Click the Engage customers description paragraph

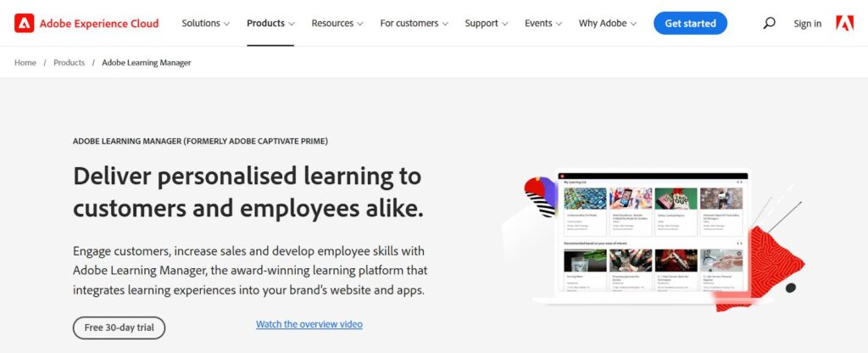tap(250, 271)
